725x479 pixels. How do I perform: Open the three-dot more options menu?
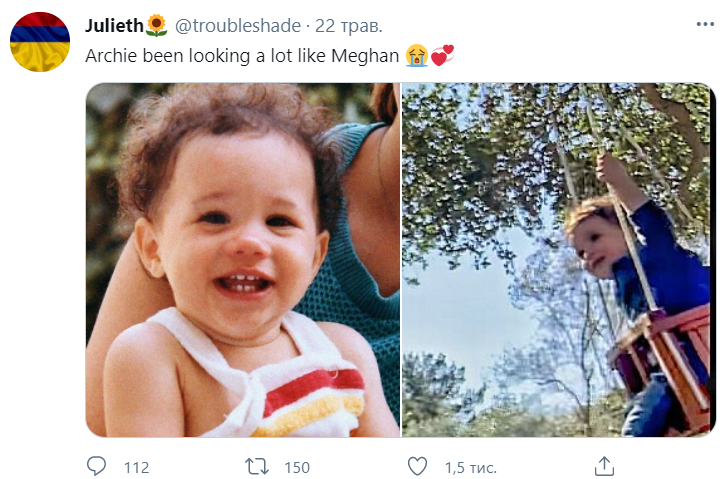click(x=705, y=25)
